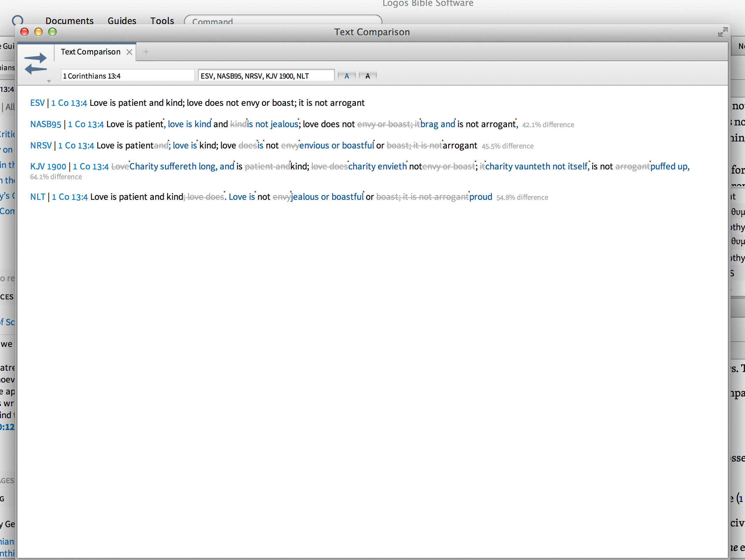Open the Documents menu
Screen dimensions: 745x560
click(x=70, y=21)
